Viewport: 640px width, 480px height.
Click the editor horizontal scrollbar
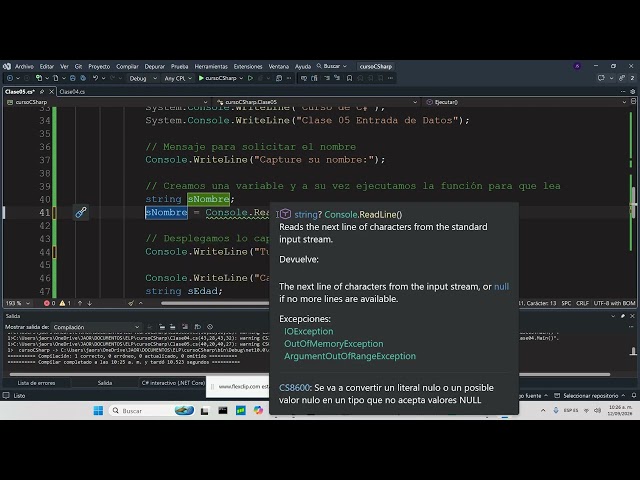click(x=215, y=303)
